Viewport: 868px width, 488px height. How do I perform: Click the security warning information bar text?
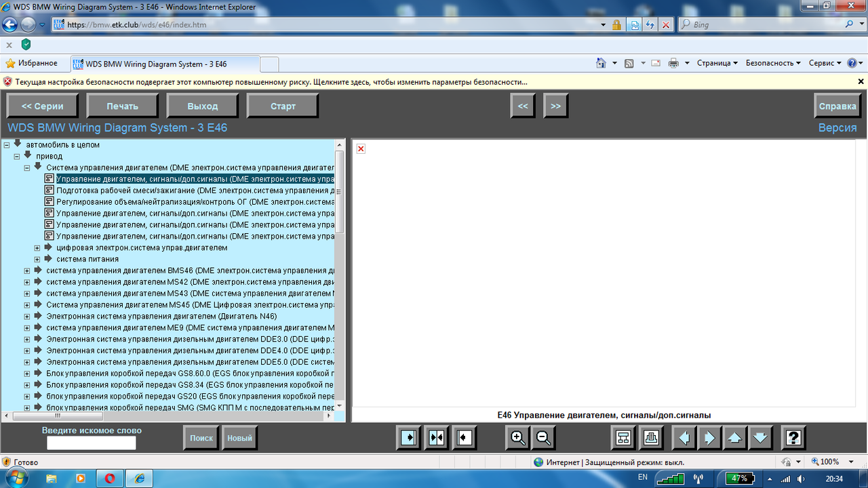coord(271,81)
